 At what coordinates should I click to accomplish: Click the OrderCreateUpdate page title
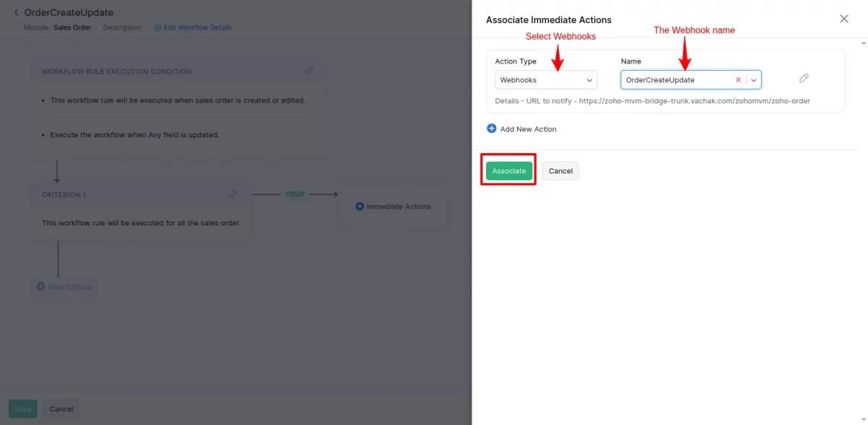pos(69,12)
